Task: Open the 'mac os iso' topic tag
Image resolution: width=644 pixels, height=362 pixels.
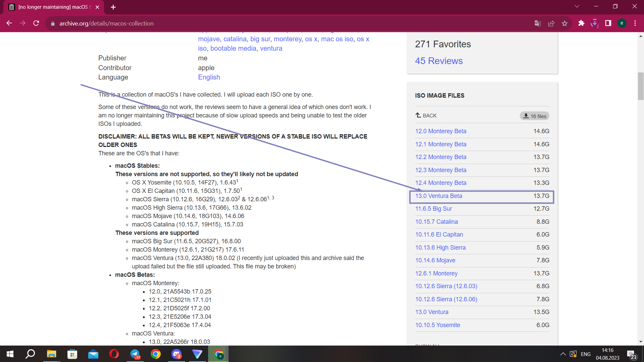Action: point(337,39)
